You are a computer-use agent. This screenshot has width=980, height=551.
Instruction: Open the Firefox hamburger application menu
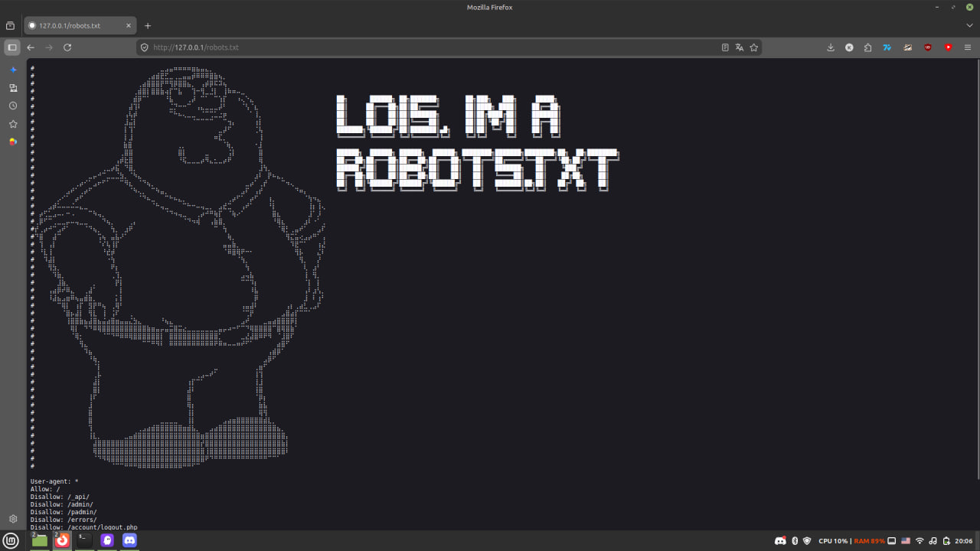(x=969, y=47)
